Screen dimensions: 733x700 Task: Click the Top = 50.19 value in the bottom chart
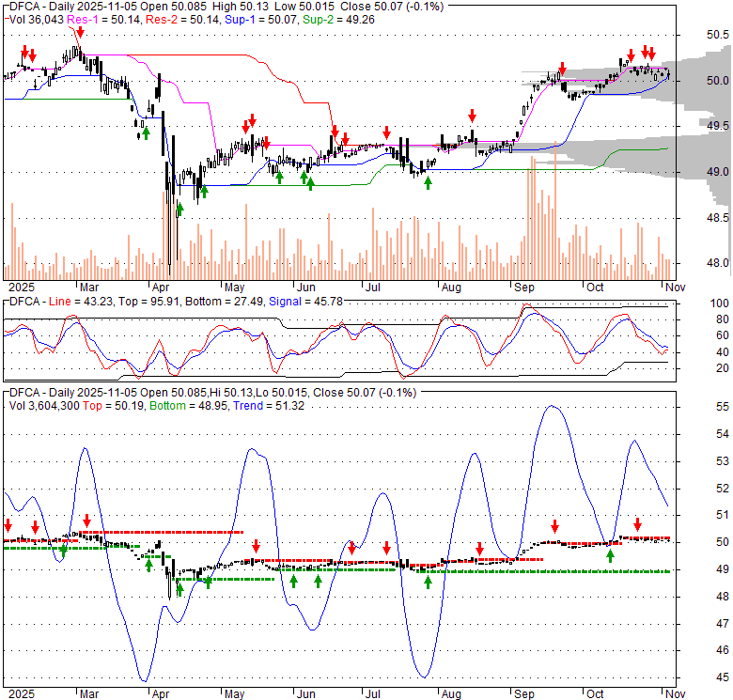(x=114, y=406)
